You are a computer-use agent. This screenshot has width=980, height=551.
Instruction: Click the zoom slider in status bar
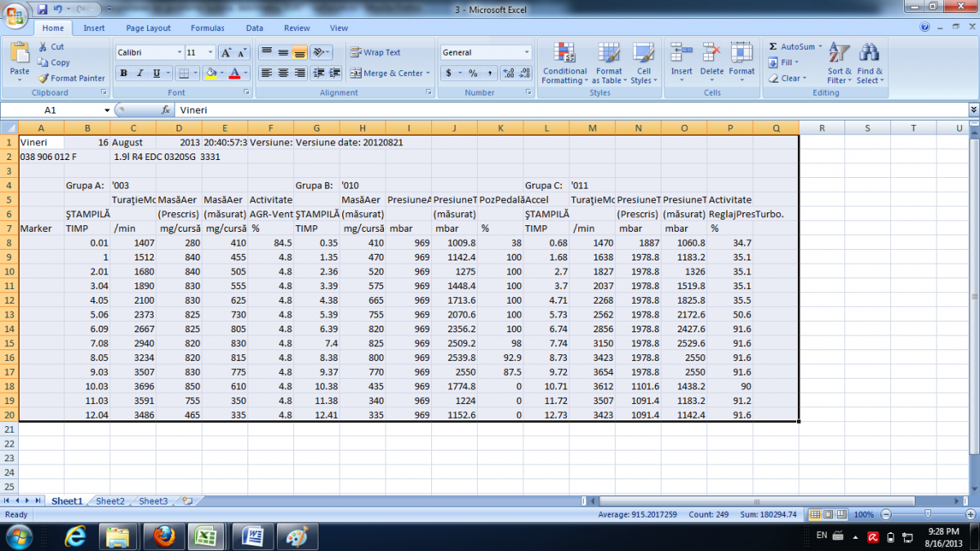[928, 514]
